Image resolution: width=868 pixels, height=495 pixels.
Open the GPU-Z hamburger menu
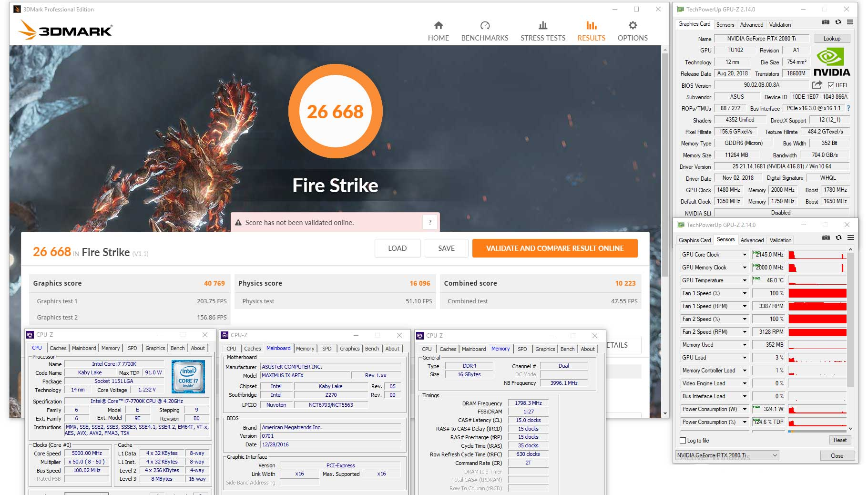(x=850, y=22)
